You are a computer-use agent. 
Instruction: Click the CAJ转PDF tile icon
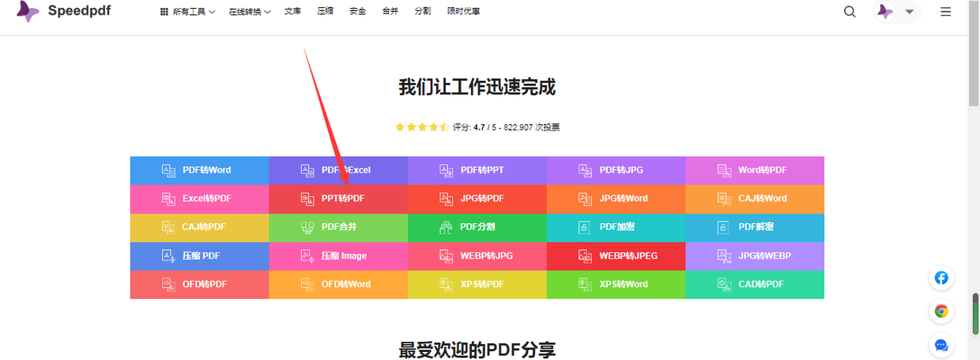pyautogui.click(x=168, y=227)
